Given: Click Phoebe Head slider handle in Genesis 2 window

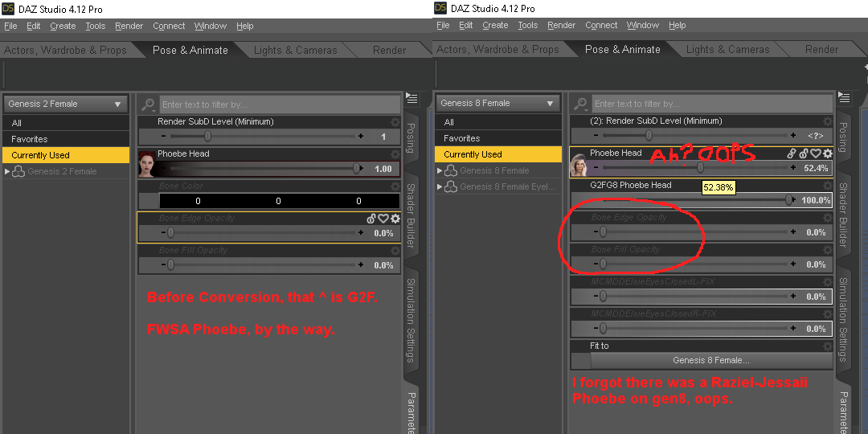Looking at the screenshot, I should point(357,168).
